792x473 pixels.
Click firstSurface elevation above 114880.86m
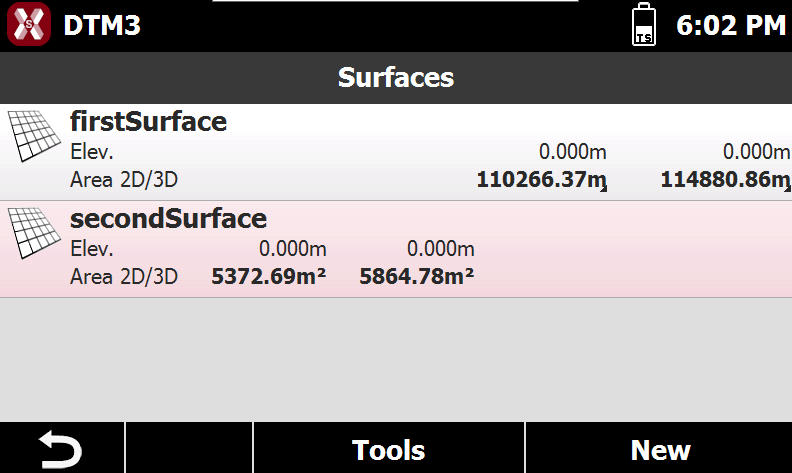coord(756,152)
